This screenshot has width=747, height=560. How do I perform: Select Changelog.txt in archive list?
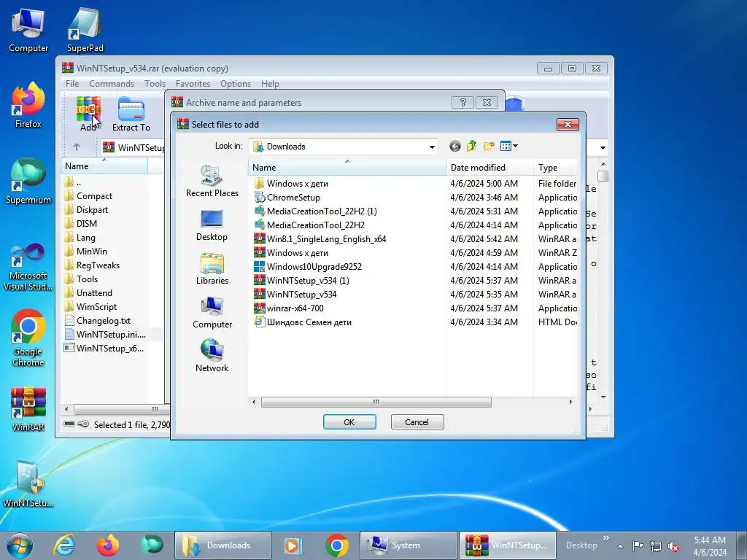point(98,321)
